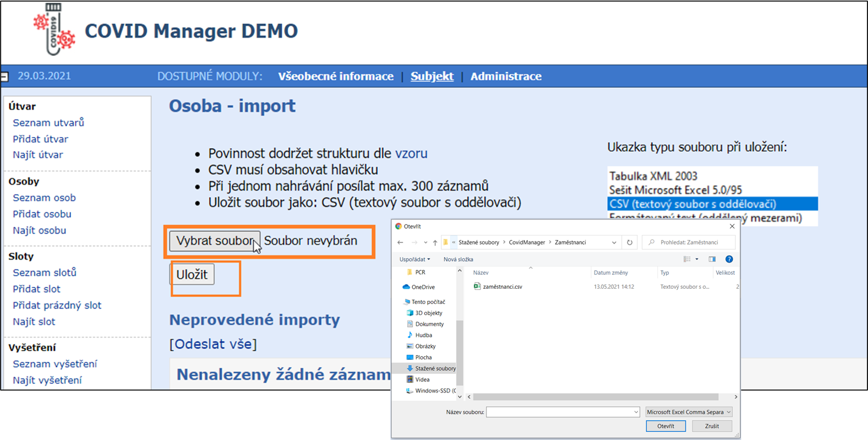The height and width of the screenshot is (440, 868).
Task: Open the file dialog help icon
Action: click(x=729, y=259)
